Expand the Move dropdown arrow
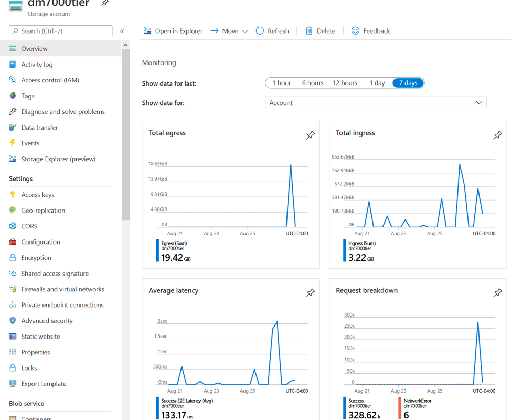This screenshot has height=420, width=511. (246, 31)
